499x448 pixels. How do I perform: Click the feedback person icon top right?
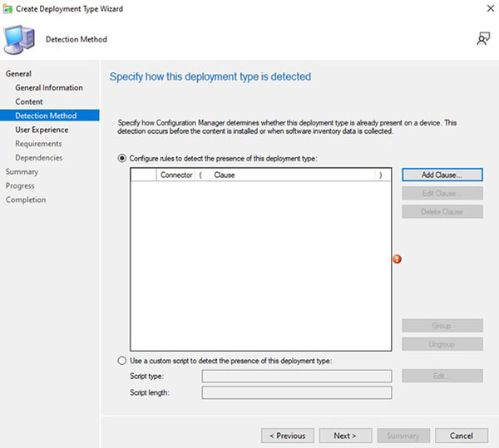pyautogui.click(x=483, y=39)
